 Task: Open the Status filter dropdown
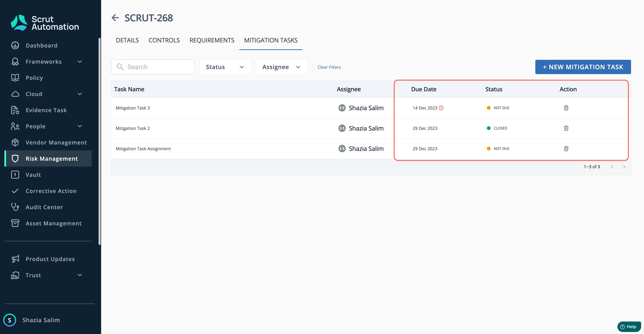[x=225, y=67]
